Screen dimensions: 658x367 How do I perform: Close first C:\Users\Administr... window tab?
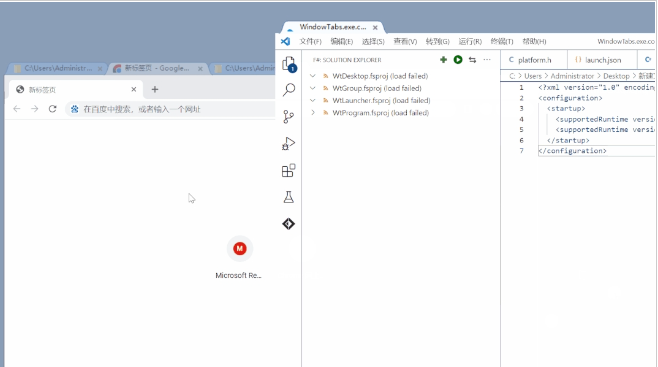[100, 68]
